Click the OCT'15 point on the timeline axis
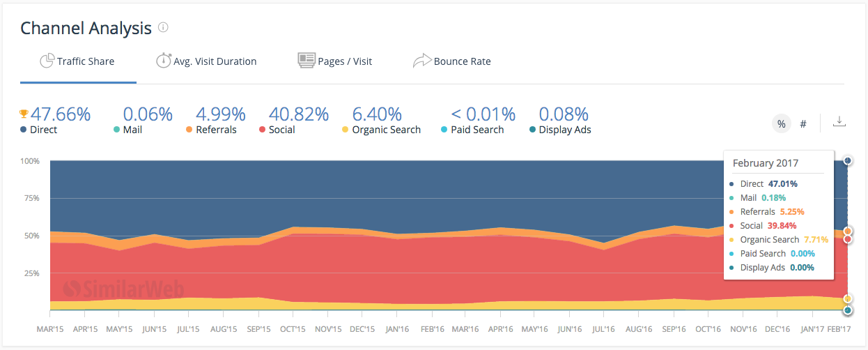Screen dimensions: 868x350 coord(293,328)
